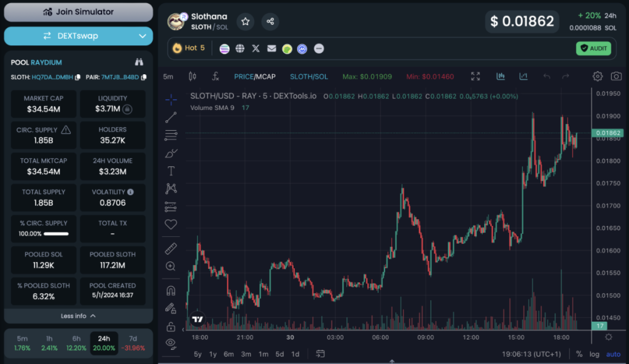Toggle log scale on the price axis
The image size is (629, 364).
594,354
